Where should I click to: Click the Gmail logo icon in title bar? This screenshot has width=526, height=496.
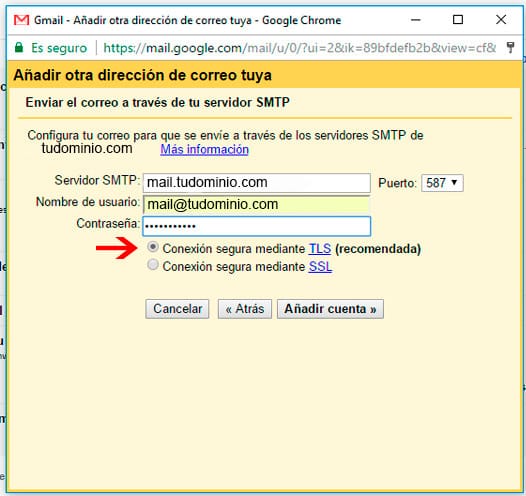point(21,20)
